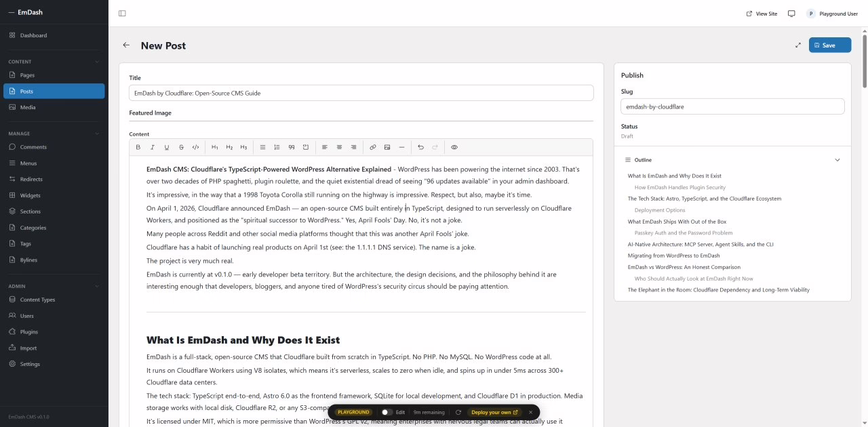Image resolution: width=868 pixels, height=427 pixels.
Task: Open the Playground User account menu
Action: (832, 14)
